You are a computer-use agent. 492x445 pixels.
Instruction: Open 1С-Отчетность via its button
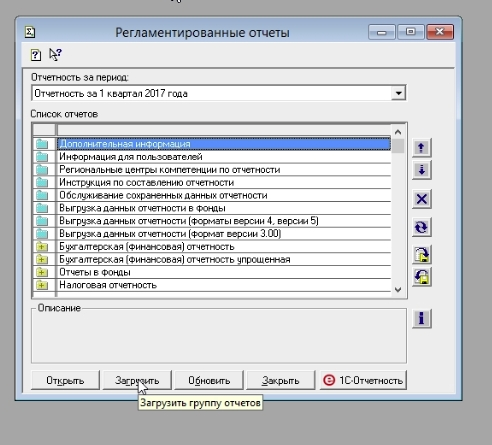363,380
